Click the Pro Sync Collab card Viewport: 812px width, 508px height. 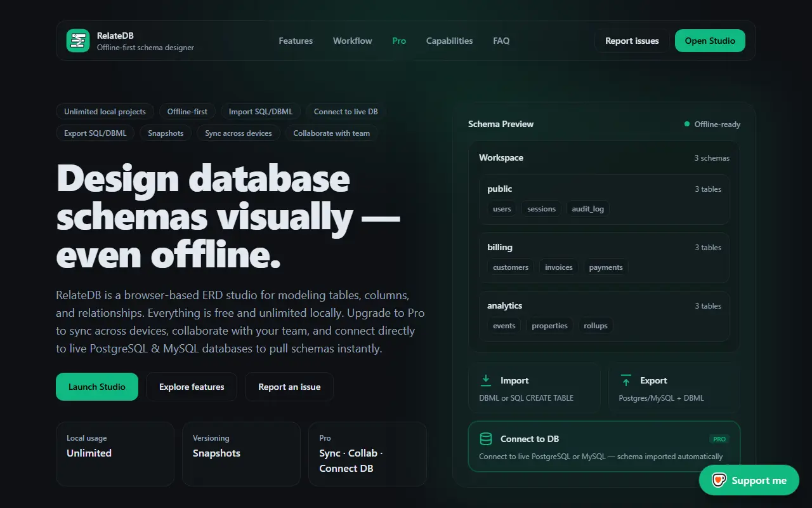(367, 454)
